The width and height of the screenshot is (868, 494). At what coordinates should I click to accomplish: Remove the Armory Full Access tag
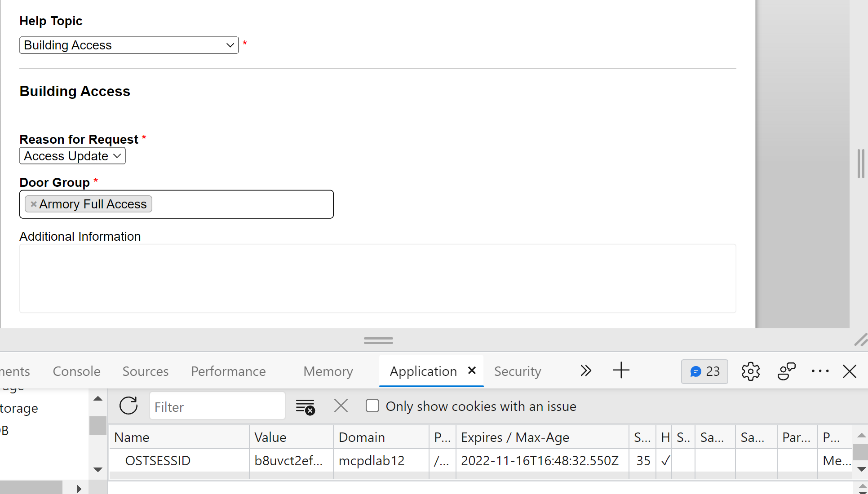(x=34, y=204)
